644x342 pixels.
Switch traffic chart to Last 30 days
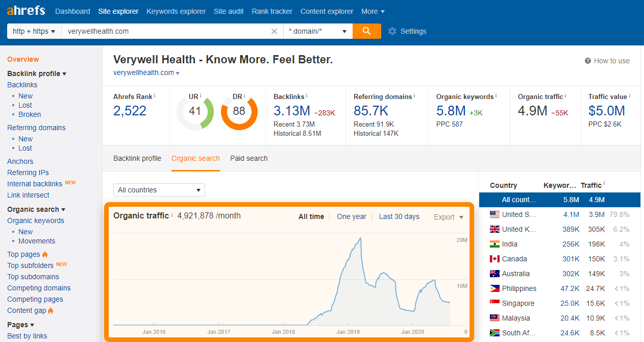[399, 216]
